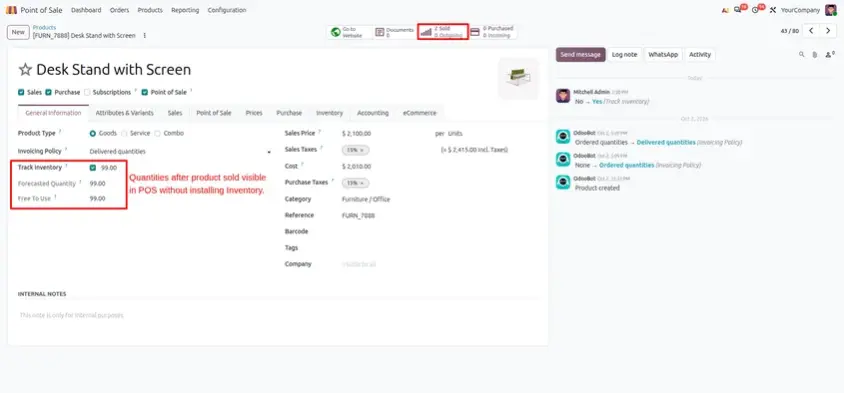Image resolution: width=844 pixels, height=393 pixels.
Task: Open the actions menu beside the breadcrumb
Action: (144, 36)
